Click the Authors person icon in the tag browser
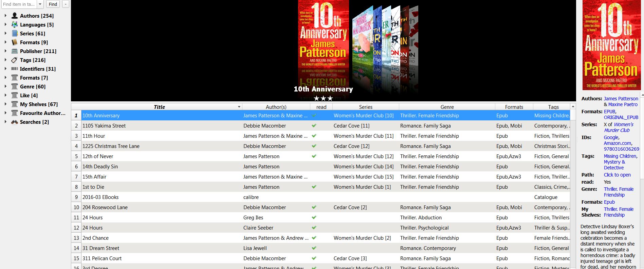Screen dimensions: 644x269 (x=15, y=16)
